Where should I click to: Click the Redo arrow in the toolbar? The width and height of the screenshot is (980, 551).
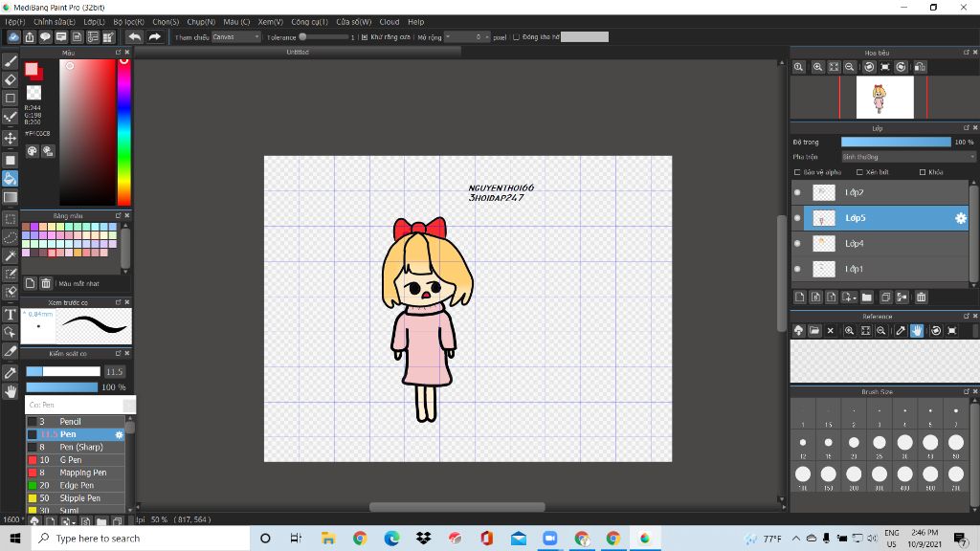point(154,37)
